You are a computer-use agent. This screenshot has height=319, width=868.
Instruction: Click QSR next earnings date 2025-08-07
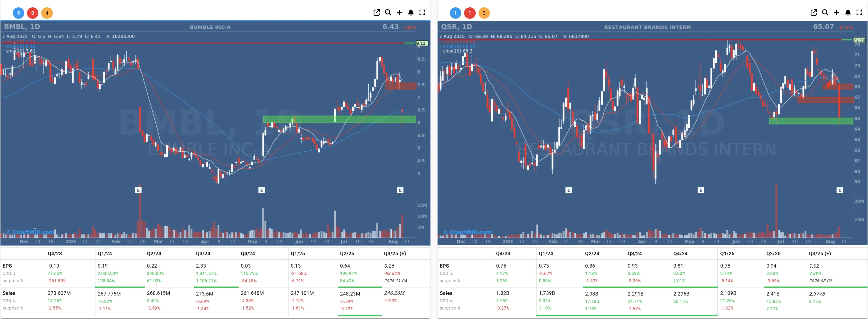coord(820,281)
